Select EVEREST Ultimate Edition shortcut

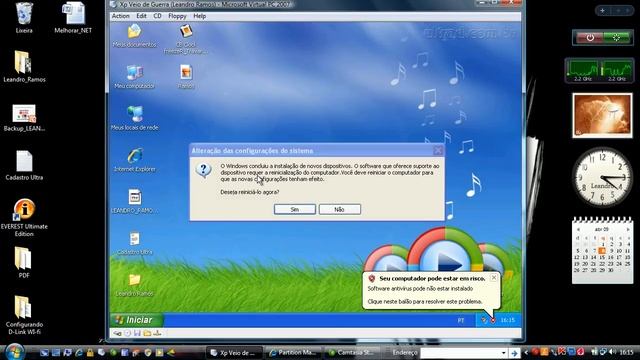click(x=24, y=218)
